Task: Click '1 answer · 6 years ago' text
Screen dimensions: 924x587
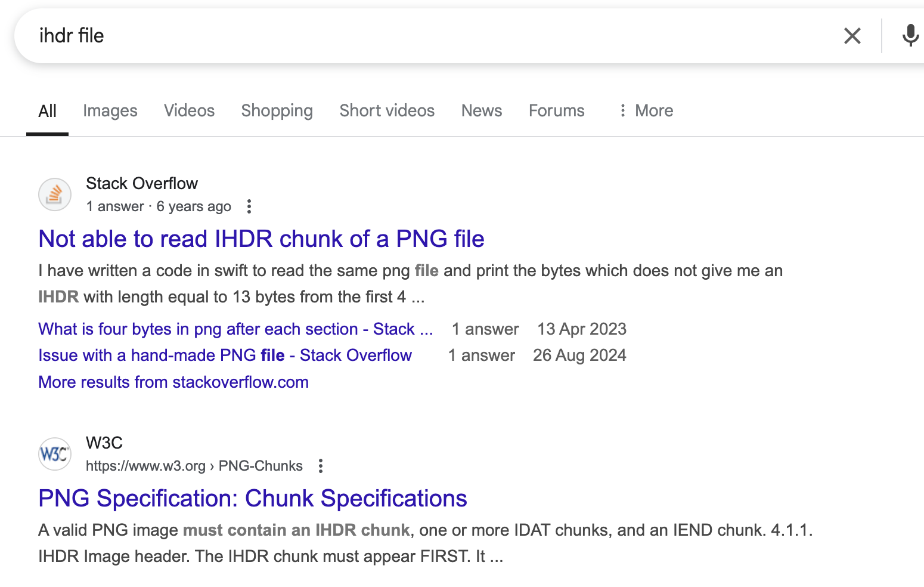Action: pyautogui.click(x=159, y=206)
